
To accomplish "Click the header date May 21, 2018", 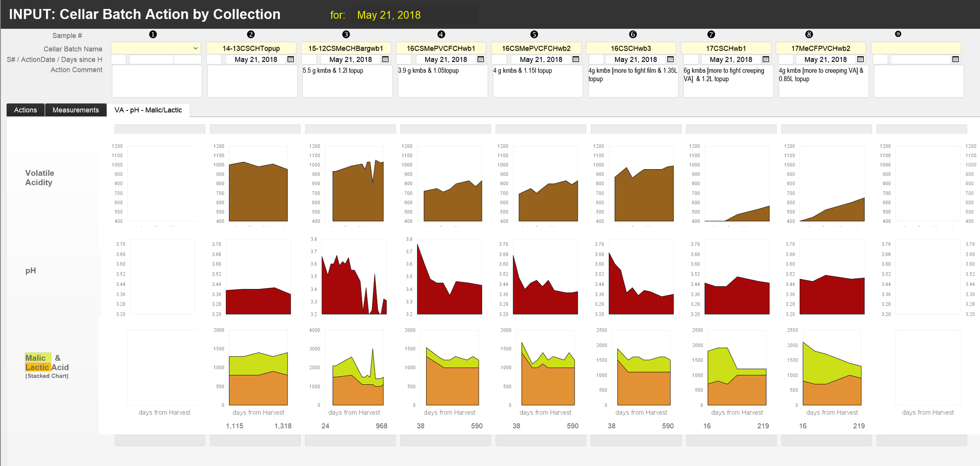I will [389, 15].
